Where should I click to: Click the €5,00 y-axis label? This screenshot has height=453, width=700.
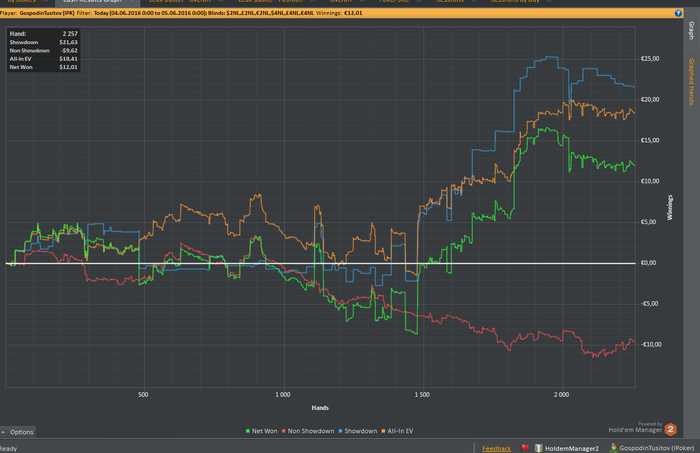649,222
